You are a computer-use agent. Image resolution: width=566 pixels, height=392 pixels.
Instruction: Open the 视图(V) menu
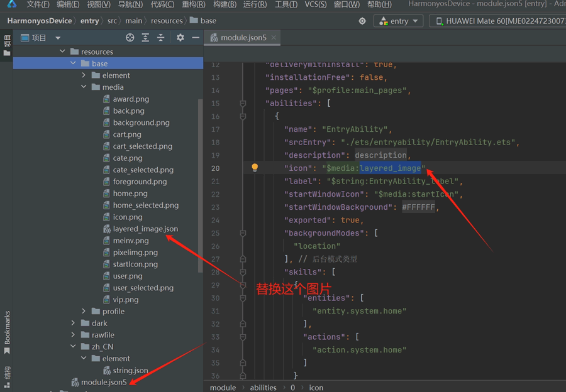[99, 4]
